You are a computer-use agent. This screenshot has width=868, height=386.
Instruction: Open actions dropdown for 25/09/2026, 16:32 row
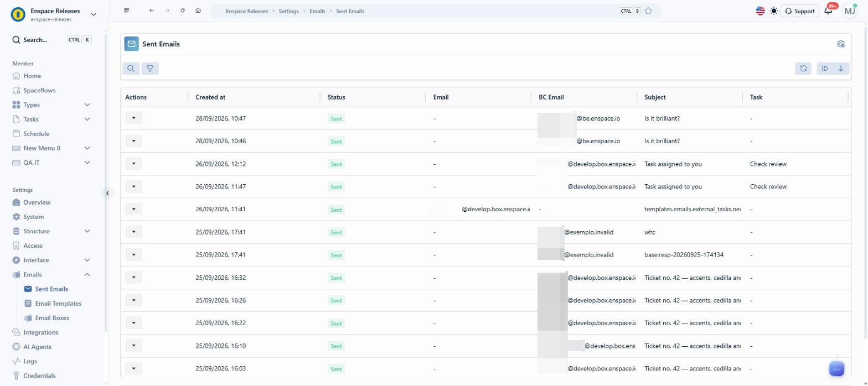click(x=133, y=277)
